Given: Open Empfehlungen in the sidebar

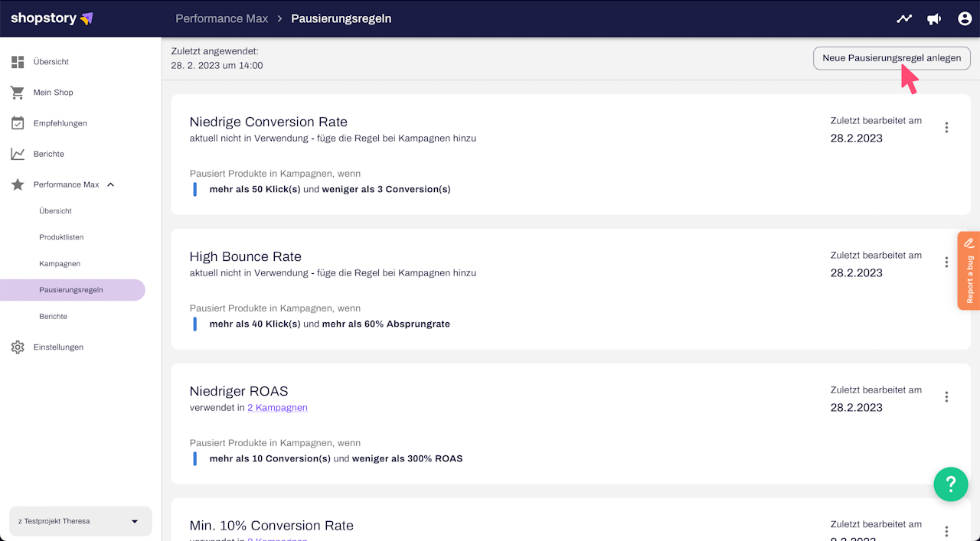Looking at the screenshot, I should click(x=60, y=123).
